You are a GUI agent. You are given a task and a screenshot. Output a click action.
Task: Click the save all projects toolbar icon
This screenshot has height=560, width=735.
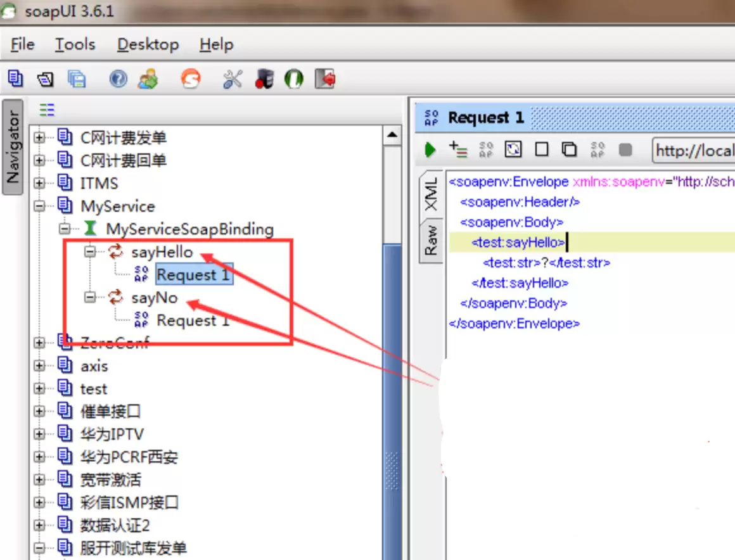tap(77, 79)
